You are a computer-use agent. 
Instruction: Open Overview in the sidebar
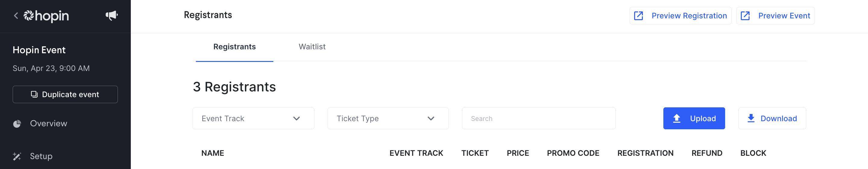pyautogui.click(x=49, y=124)
